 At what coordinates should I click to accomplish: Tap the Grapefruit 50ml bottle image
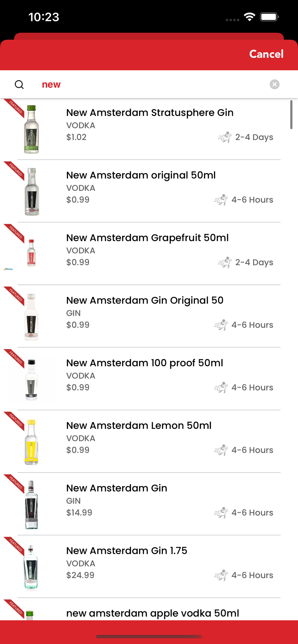[x=31, y=253]
